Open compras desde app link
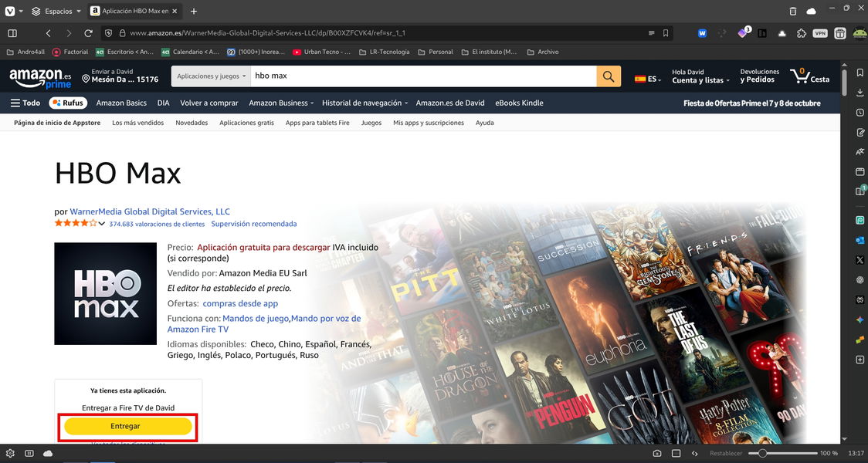868x463 pixels. [x=240, y=303]
